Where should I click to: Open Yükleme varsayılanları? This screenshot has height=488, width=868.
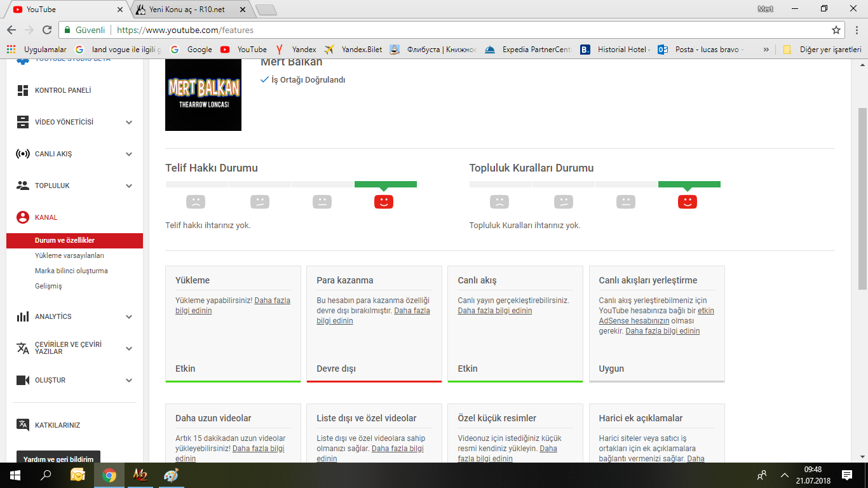point(69,255)
